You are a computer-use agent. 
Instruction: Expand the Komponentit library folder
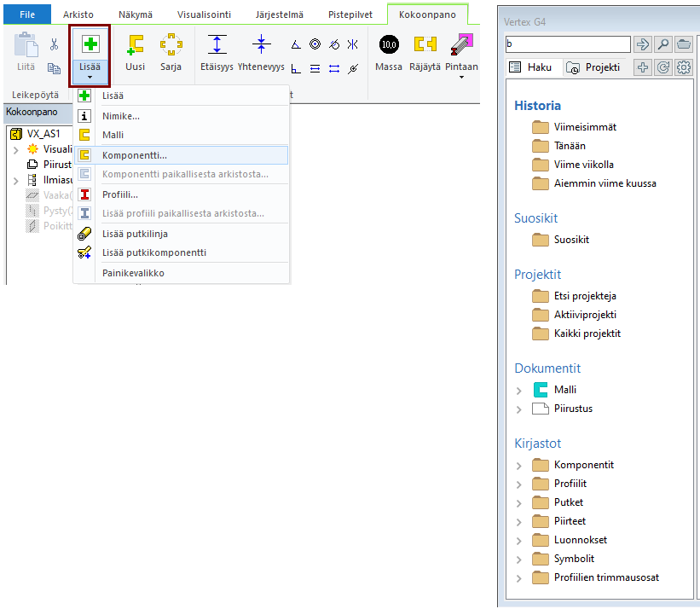[x=519, y=465]
